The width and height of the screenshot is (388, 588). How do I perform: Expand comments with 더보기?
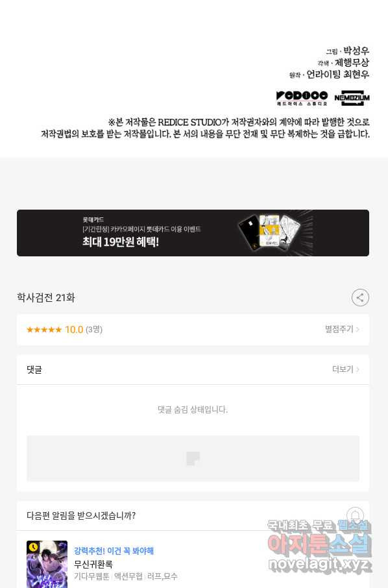click(x=346, y=369)
